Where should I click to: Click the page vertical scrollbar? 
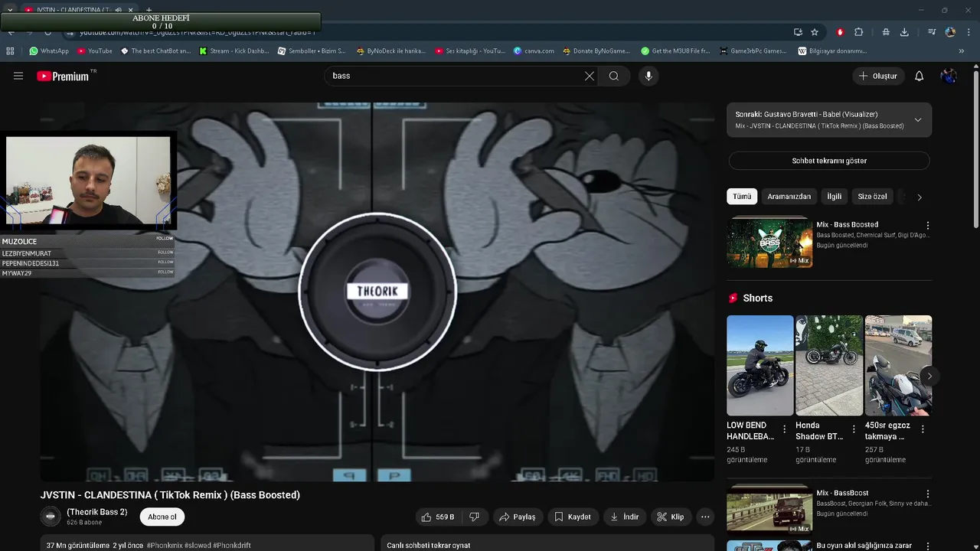coord(975,149)
